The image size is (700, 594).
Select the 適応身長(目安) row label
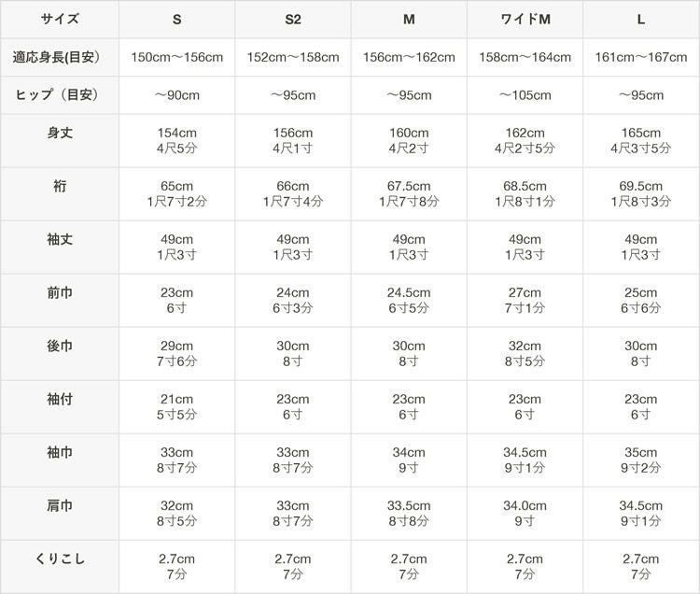click(x=60, y=57)
